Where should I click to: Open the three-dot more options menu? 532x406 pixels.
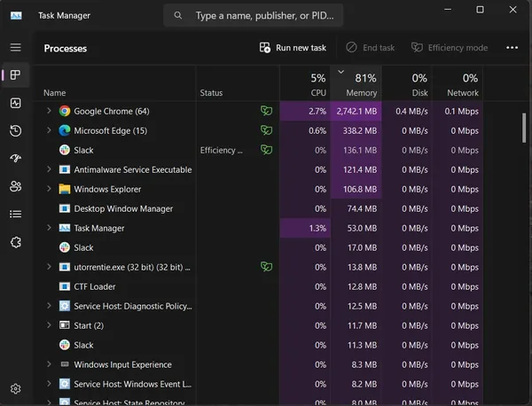tap(512, 48)
